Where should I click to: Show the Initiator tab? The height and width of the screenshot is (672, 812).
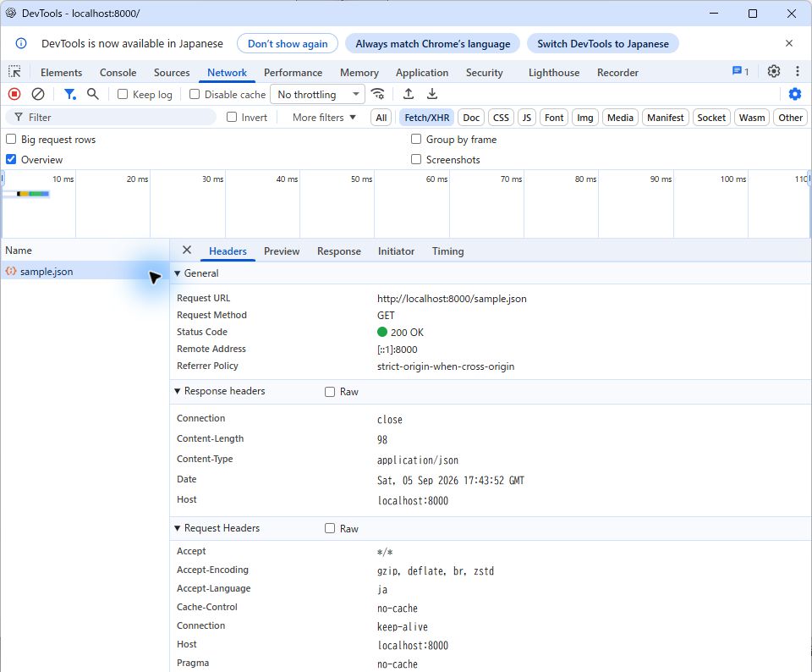(x=396, y=251)
